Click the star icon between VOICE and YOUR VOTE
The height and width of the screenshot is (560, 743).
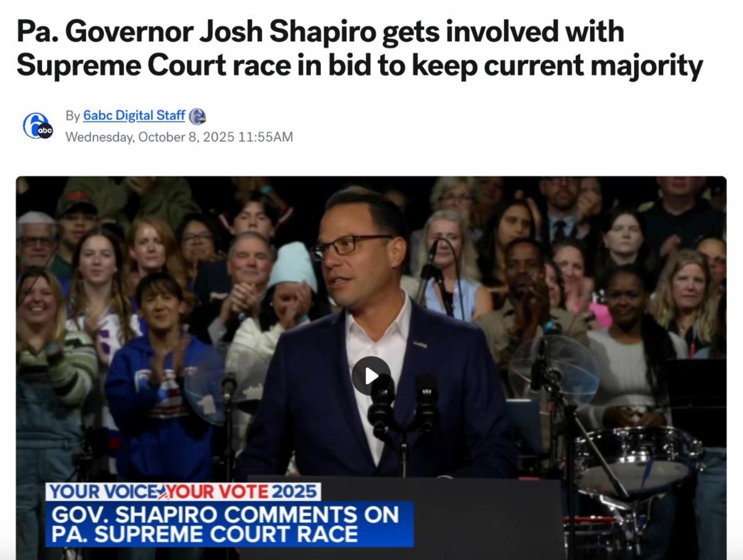coord(162,492)
